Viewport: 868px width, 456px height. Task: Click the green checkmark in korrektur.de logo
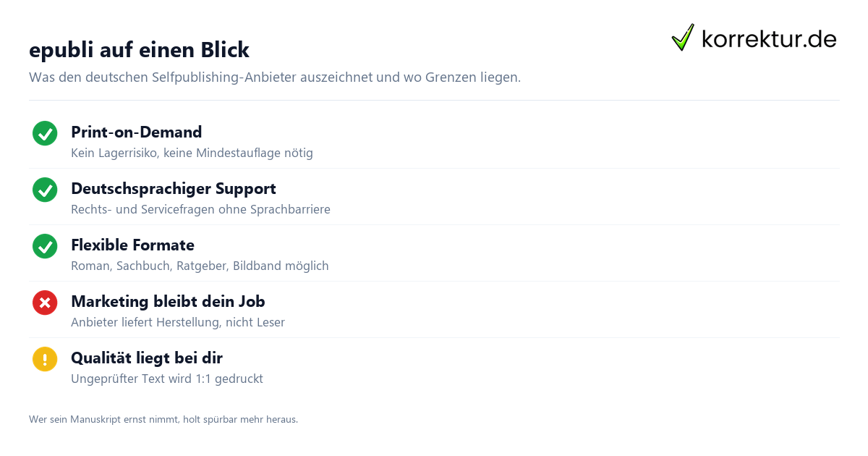pos(683,37)
